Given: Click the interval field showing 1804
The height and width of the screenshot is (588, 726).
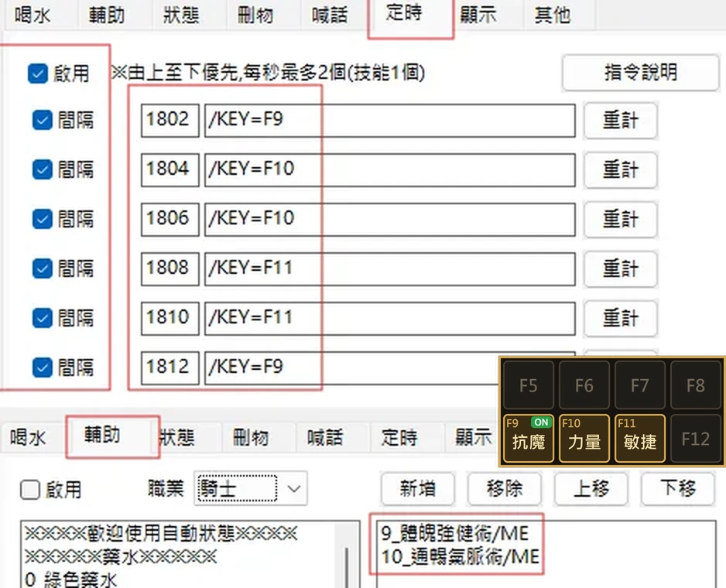Looking at the screenshot, I should 170,170.
